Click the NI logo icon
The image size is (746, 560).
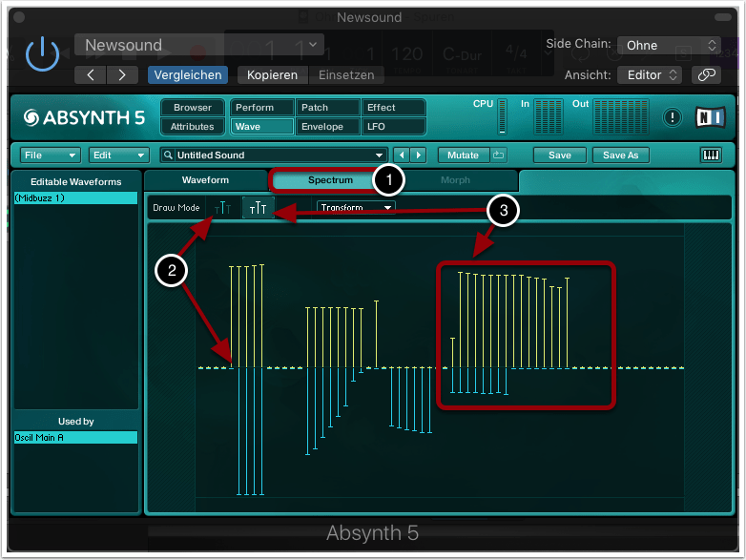pos(710,117)
